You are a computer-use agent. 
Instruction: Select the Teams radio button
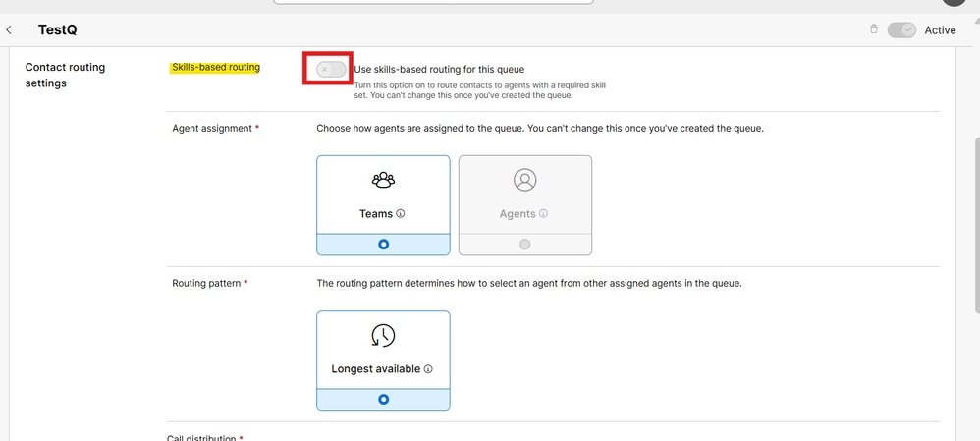coord(383,245)
